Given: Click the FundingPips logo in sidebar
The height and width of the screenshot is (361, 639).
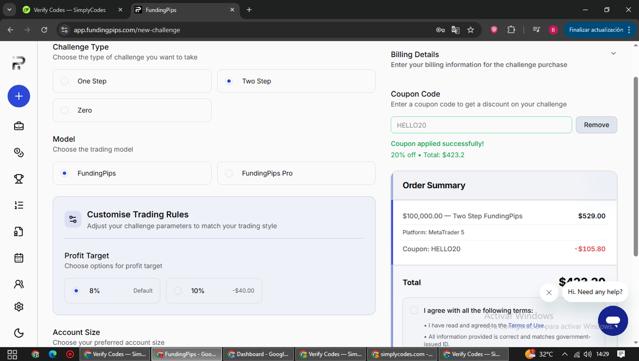Looking at the screenshot, I should coord(18,63).
